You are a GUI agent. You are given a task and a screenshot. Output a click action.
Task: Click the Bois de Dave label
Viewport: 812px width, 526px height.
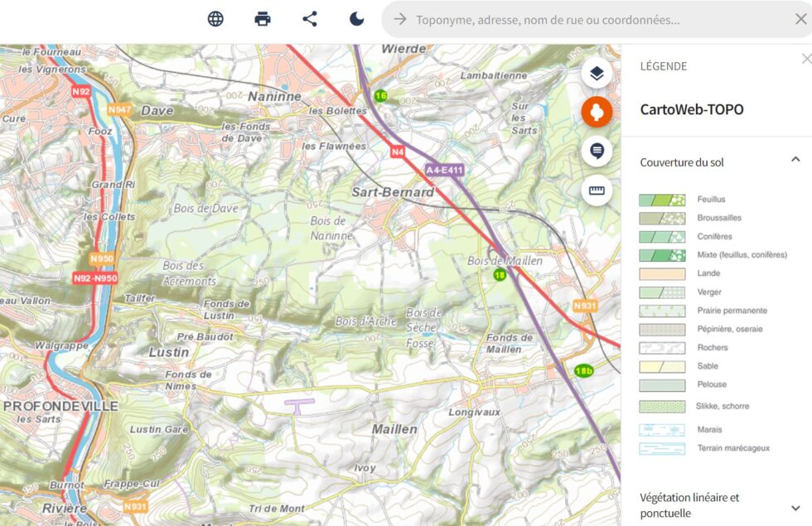(x=205, y=209)
